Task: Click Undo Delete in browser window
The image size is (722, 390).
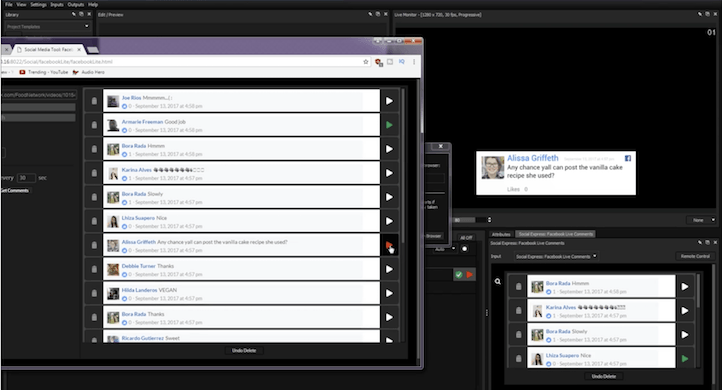Action: [244, 351]
